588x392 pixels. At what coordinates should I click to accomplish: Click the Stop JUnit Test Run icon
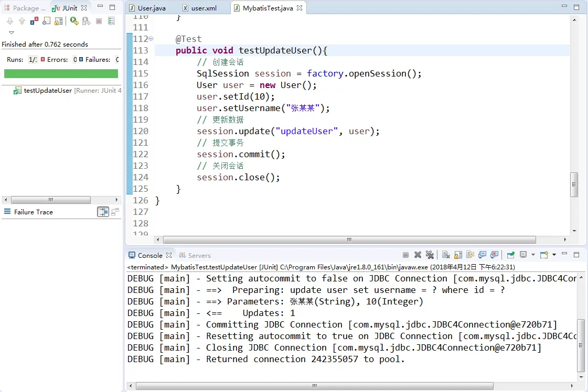(x=99, y=21)
